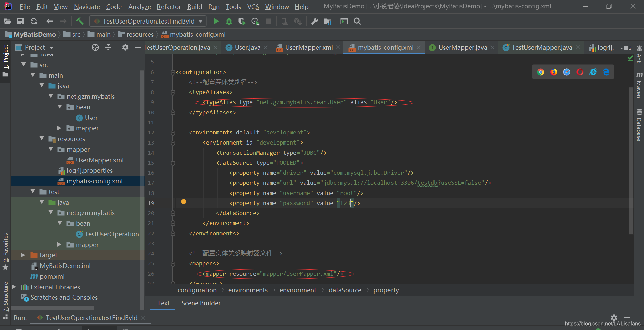Image resolution: width=644 pixels, height=330 pixels.
Task: Toggle the Database tool window
Action: pos(639,125)
